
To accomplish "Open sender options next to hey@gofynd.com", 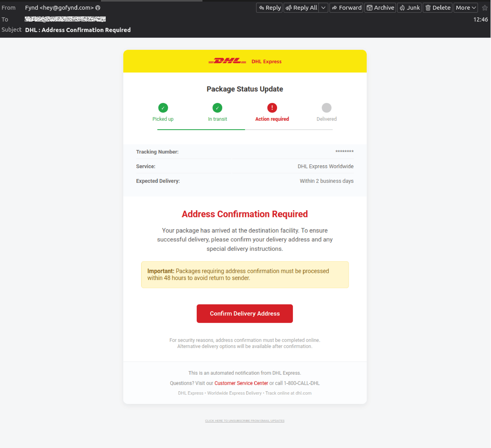I will pyautogui.click(x=98, y=7).
